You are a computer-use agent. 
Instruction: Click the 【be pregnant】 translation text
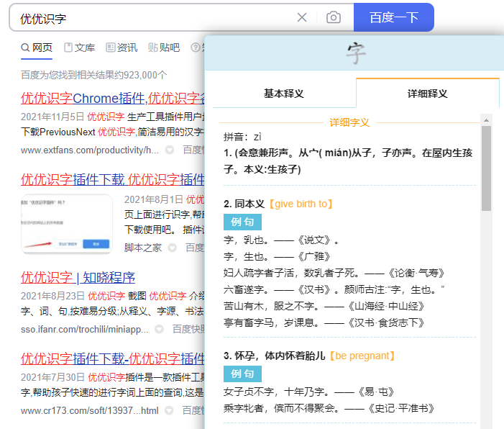[362, 356]
